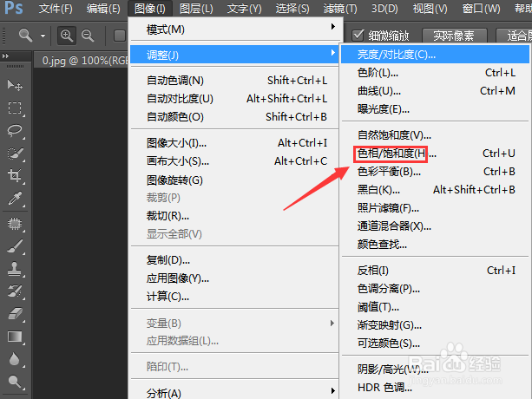Select the Brush tool
Screen dimensions: 532x399
pos(15,246)
